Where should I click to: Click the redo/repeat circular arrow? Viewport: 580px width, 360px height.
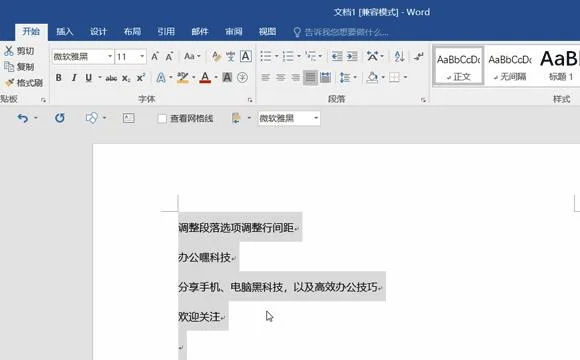coord(60,118)
